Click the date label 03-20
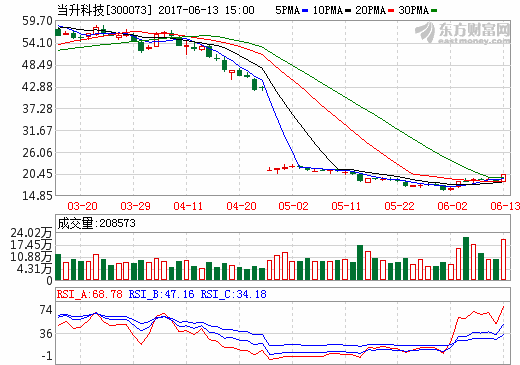The width and height of the screenshot is (520, 365). pyautogui.click(x=82, y=206)
